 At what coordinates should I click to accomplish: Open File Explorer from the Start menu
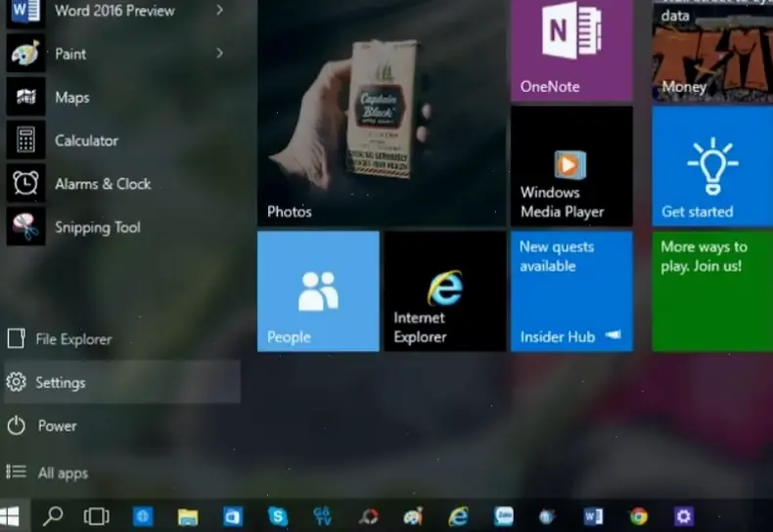coord(73,339)
